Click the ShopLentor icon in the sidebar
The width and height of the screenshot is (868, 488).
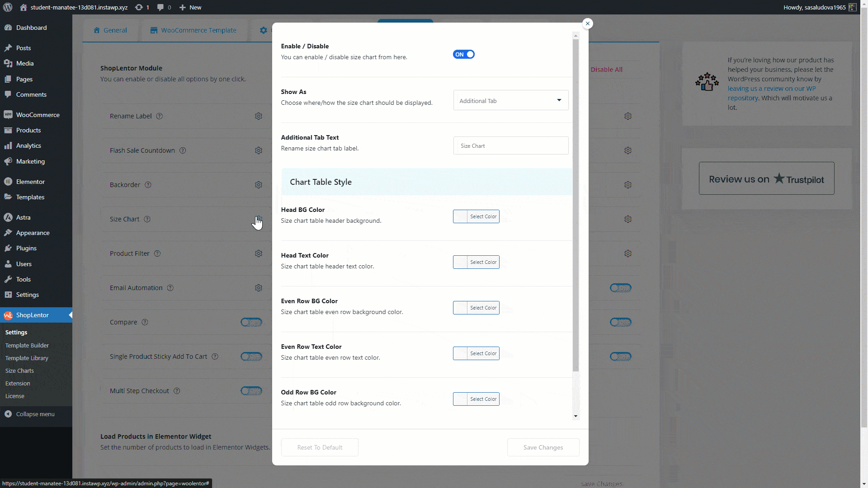pyautogui.click(x=9, y=315)
